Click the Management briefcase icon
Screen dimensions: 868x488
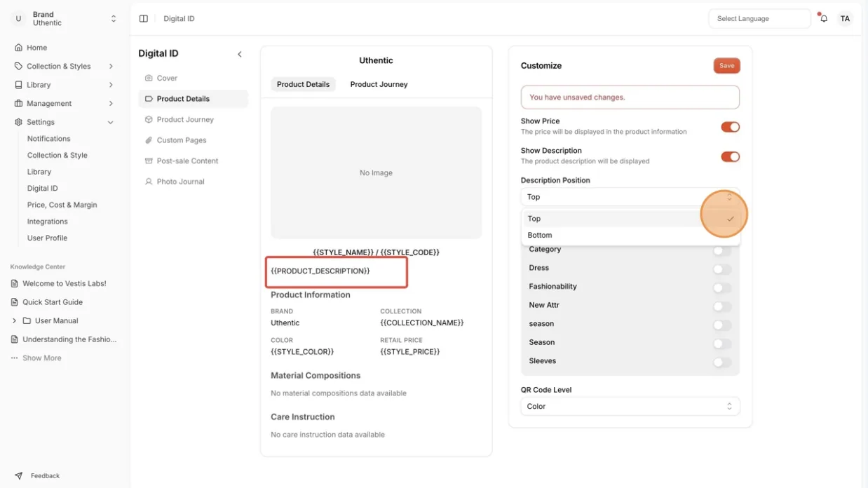click(18, 103)
